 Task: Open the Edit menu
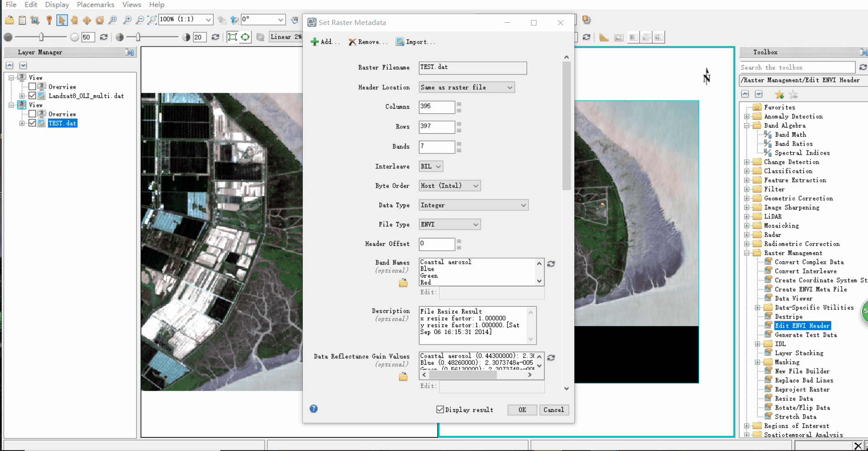31,5
